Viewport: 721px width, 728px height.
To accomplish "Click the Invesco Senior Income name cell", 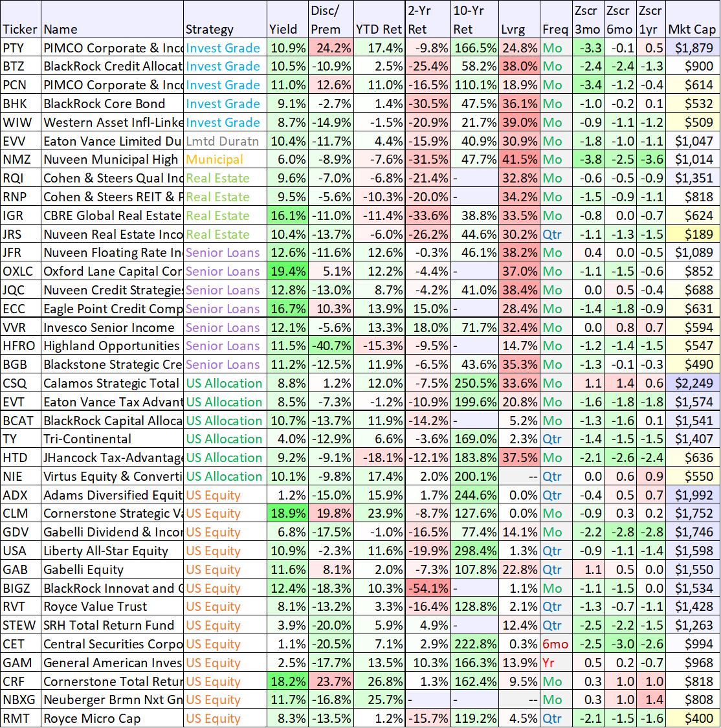I will point(113,327).
